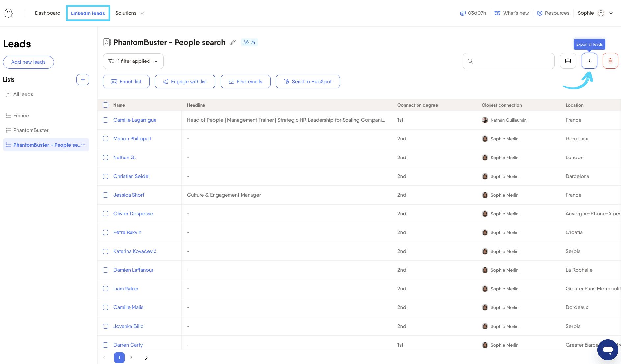
Task: Check the Olivier Despesse row checkbox
Action: [x=106, y=214]
